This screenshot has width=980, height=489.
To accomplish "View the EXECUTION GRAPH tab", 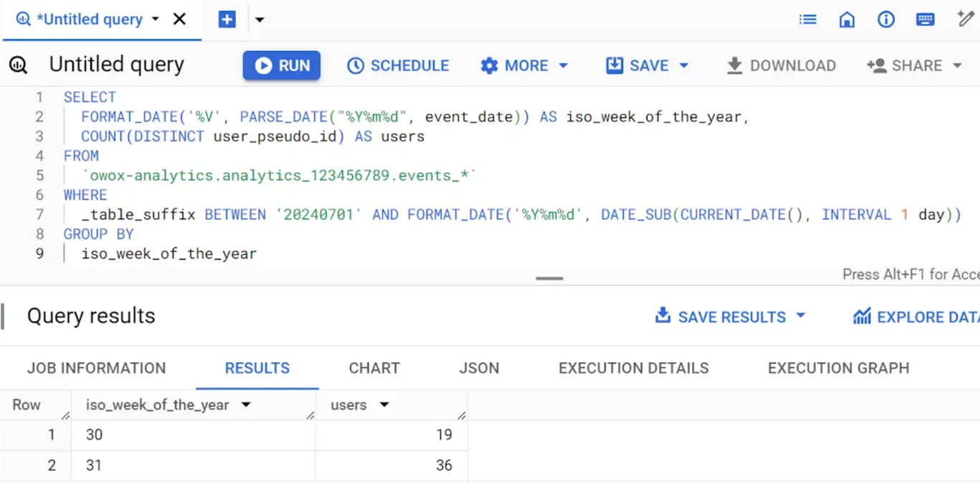I will 838,368.
